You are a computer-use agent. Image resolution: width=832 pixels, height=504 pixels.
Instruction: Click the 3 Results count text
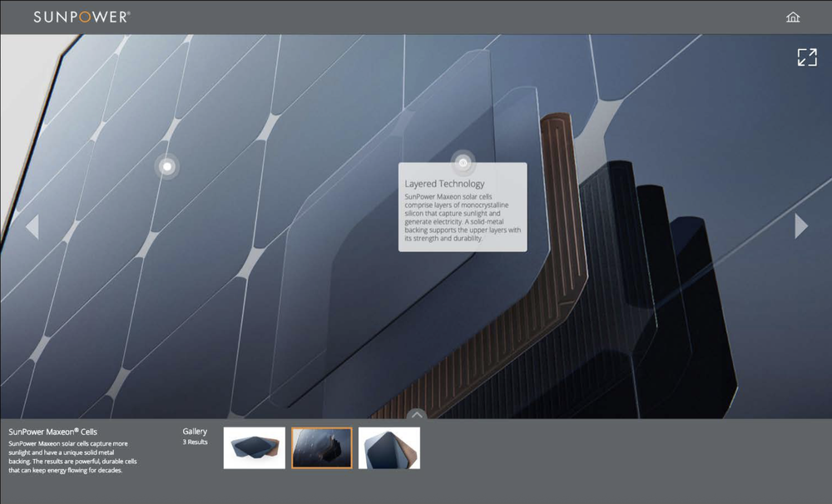pos(196,442)
